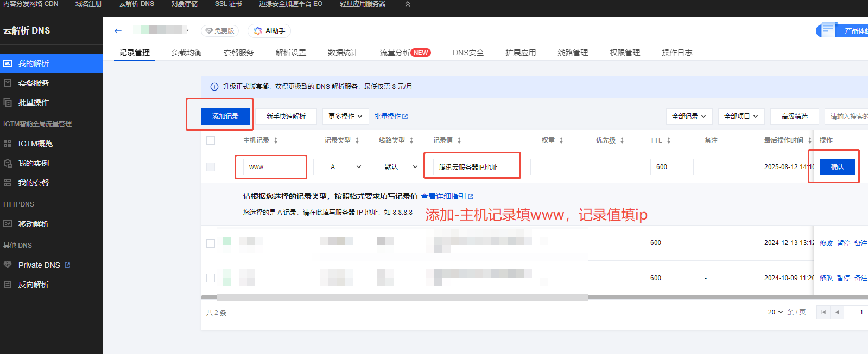Switch to 解析设置 tab
The image size is (868, 354).
pyautogui.click(x=291, y=53)
